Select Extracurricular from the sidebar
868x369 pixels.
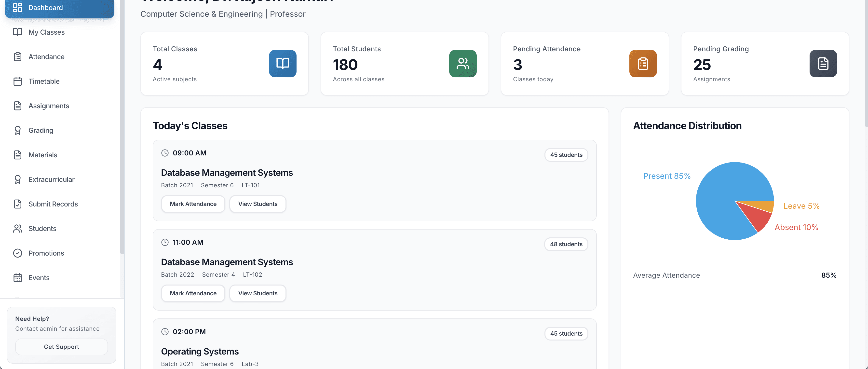(x=51, y=179)
